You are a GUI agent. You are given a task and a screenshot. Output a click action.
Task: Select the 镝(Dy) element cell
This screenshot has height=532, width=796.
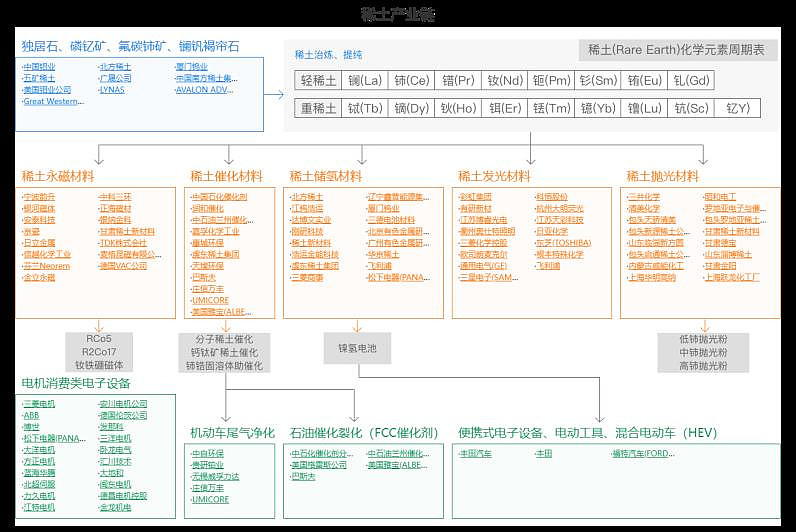click(411, 108)
